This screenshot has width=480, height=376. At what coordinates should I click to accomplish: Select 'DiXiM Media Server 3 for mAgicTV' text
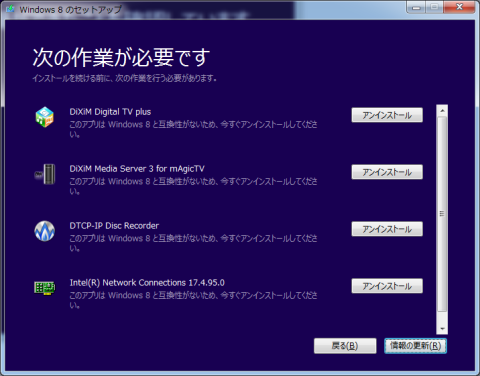pyautogui.click(x=137, y=169)
